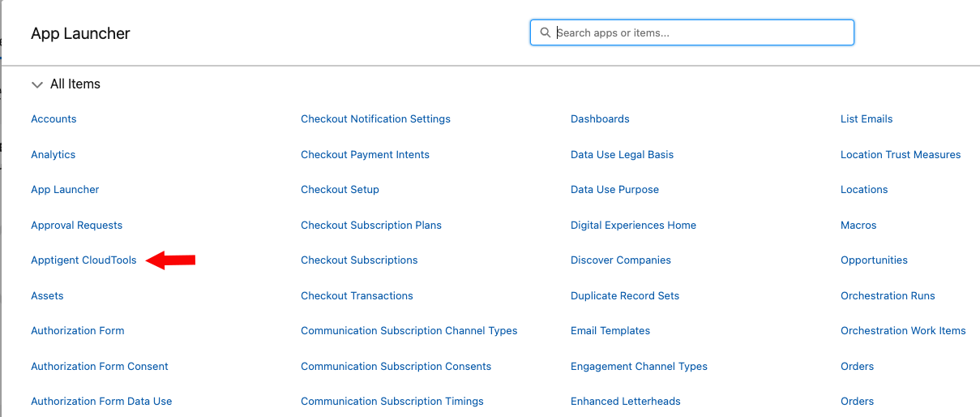Open Checkout Payment Intents
The height and width of the screenshot is (417, 980).
365,155
